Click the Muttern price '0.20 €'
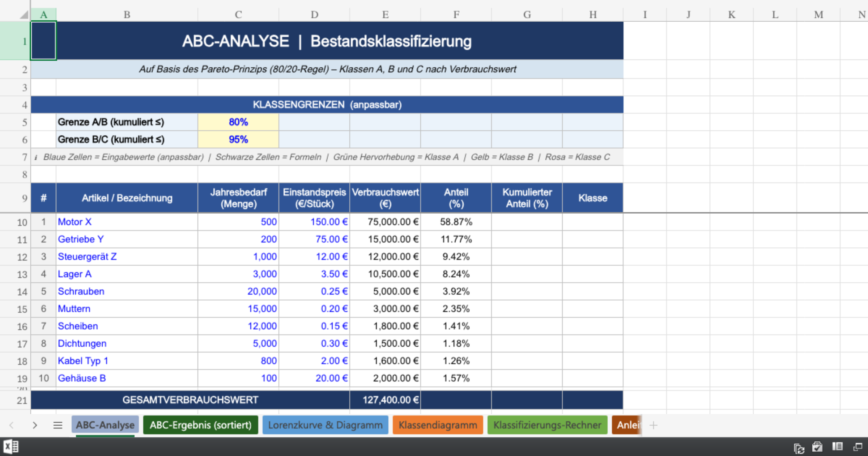This screenshot has width=868, height=456. [x=314, y=309]
